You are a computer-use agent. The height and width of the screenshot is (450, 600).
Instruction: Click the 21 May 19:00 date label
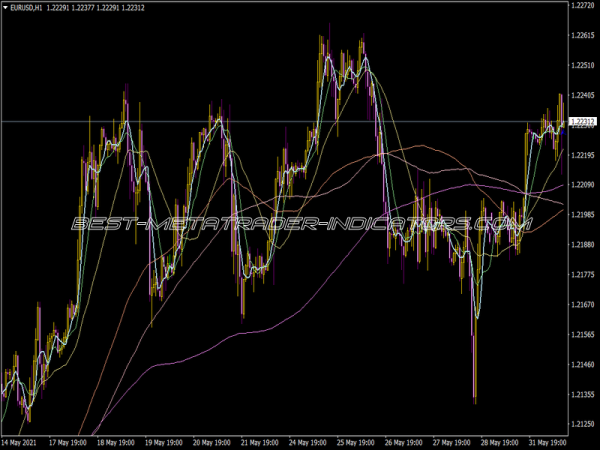pyautogui.click(x=259, y=443)
